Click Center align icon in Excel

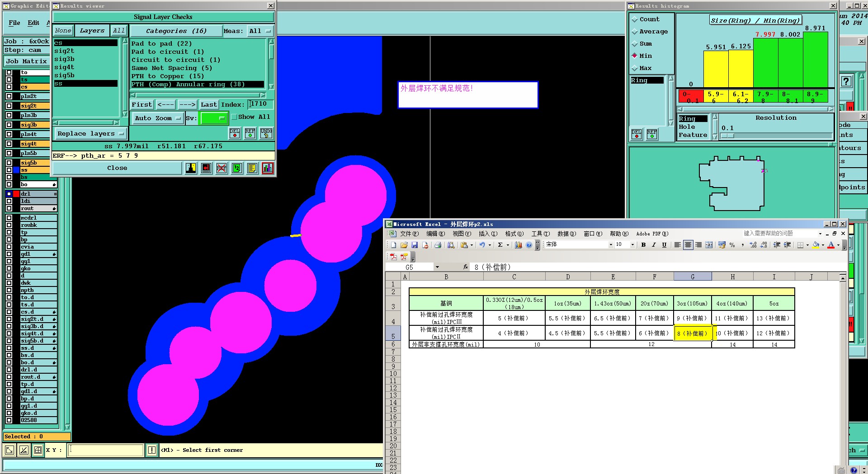tap(688, 245)
